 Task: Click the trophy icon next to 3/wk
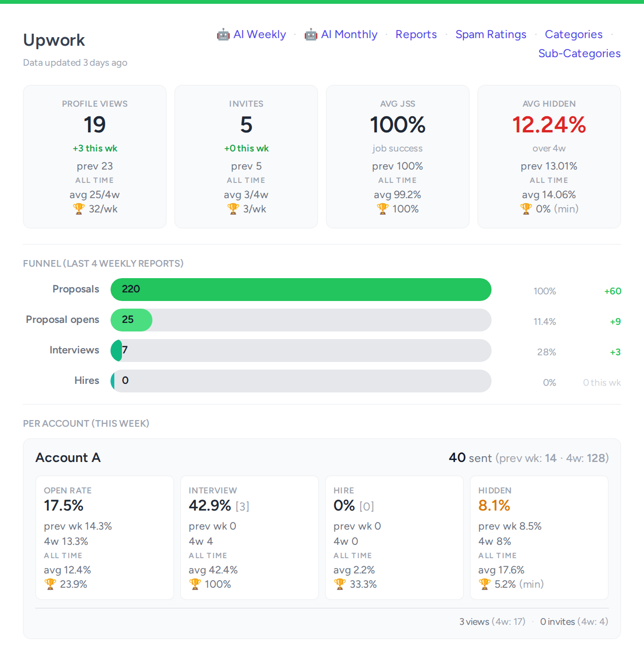pyautogui.click(x=233, y=209)
